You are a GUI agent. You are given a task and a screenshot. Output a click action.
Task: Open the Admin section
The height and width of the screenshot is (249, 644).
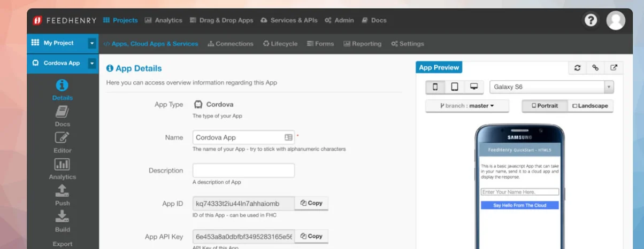coord(339,20)
